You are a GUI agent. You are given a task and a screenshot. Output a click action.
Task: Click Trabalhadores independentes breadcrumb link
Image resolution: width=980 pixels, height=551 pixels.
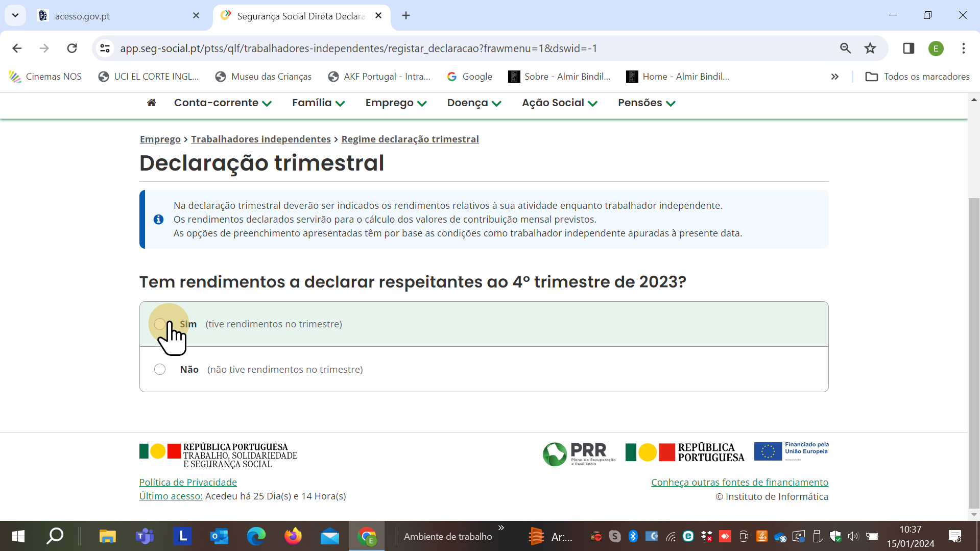click(x=260, y=139)
